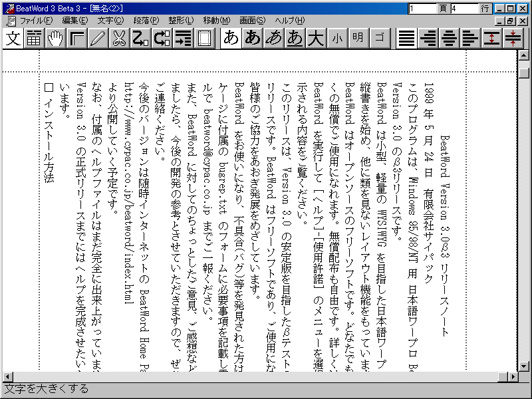Select the hand tool

click(x=55, y=38)
